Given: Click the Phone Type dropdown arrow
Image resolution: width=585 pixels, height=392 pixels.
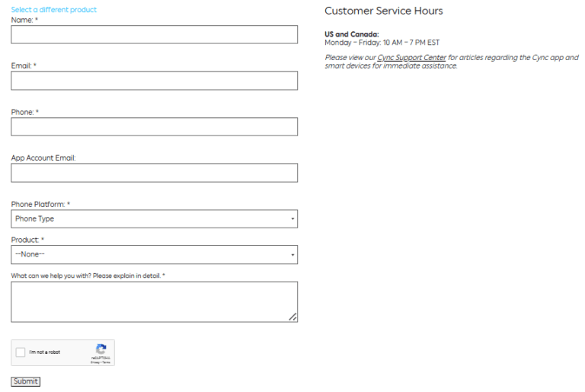Looking at the screenshot, I should coord(292,219).
